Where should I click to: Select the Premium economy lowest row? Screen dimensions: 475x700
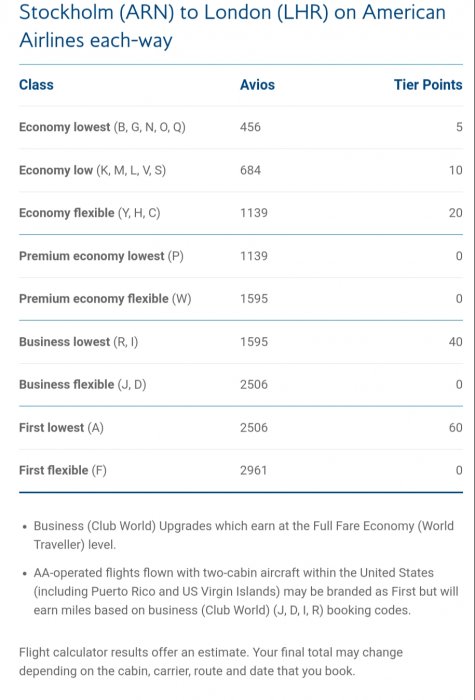tap(241, 256)
